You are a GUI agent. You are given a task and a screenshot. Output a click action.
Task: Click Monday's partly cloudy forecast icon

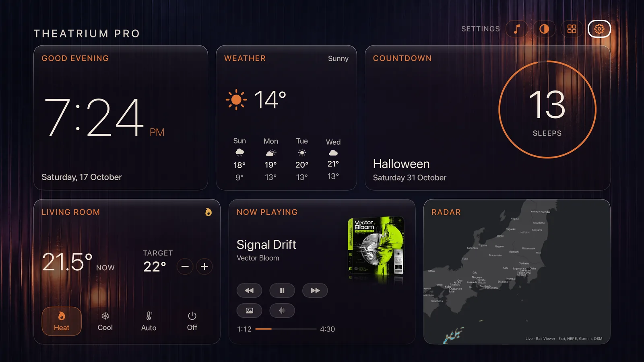[x=271, y=153]
